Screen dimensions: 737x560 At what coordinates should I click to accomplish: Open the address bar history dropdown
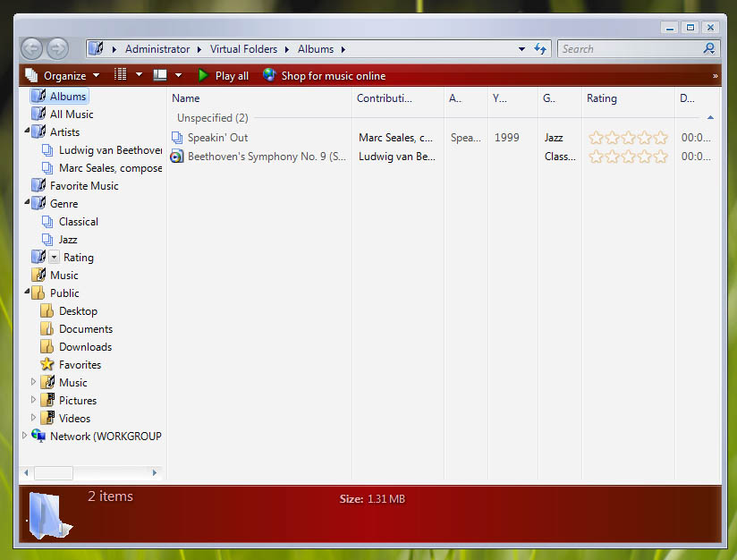(x=521, y=49)
